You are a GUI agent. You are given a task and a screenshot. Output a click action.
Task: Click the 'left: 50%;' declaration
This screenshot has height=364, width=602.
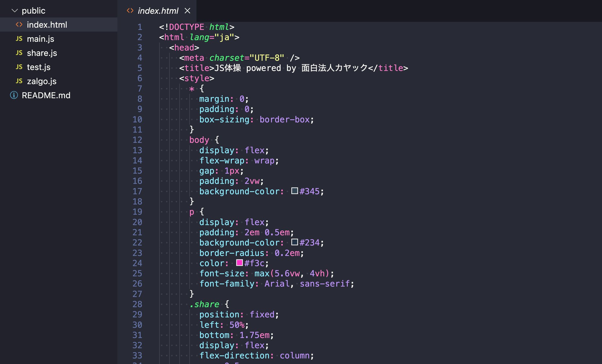point(224,325)
